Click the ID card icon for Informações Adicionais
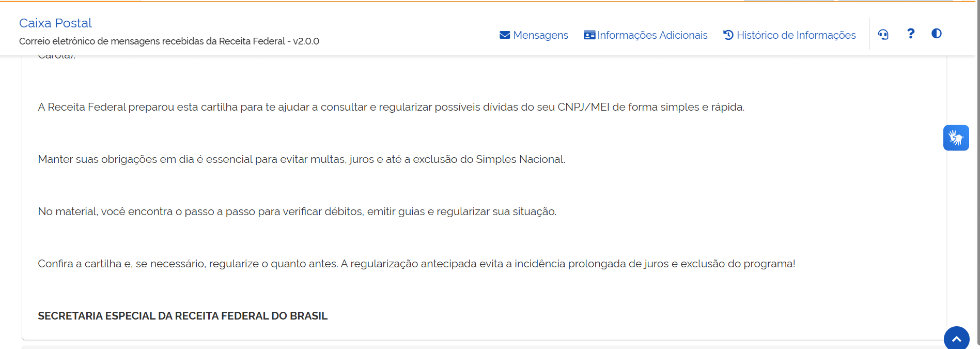980x349 pixels. pyautogui.click(x=589, y=35)
